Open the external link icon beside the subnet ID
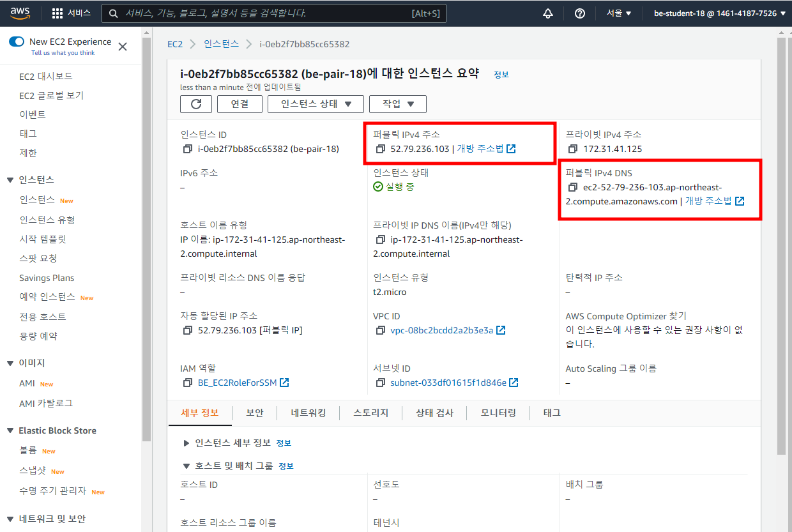Image resolution: width=792 pixels, height=532 pixels. tap(514, 383)
